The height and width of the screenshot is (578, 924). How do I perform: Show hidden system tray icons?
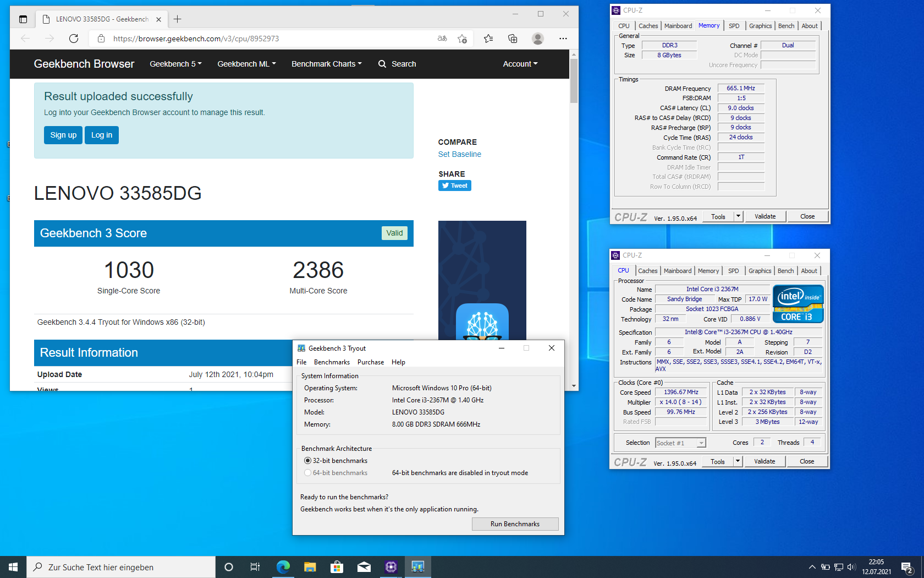coord(812,567)
